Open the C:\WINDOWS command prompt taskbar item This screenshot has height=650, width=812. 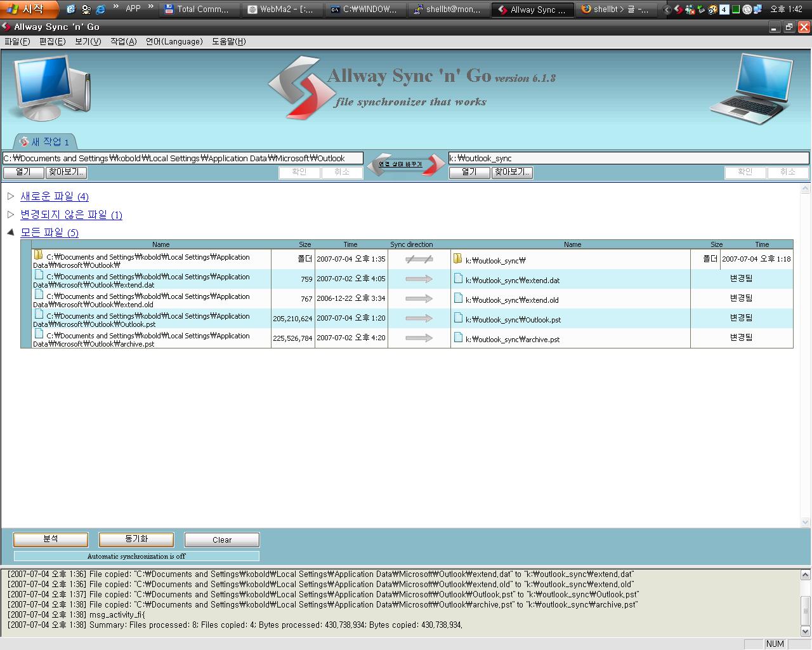click(365, 9)
